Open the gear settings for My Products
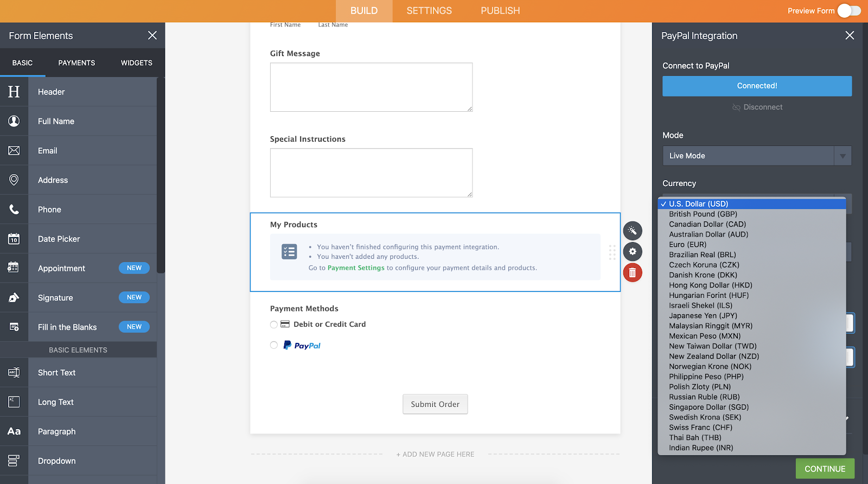The image size is (868, 484). pos(633,251)
